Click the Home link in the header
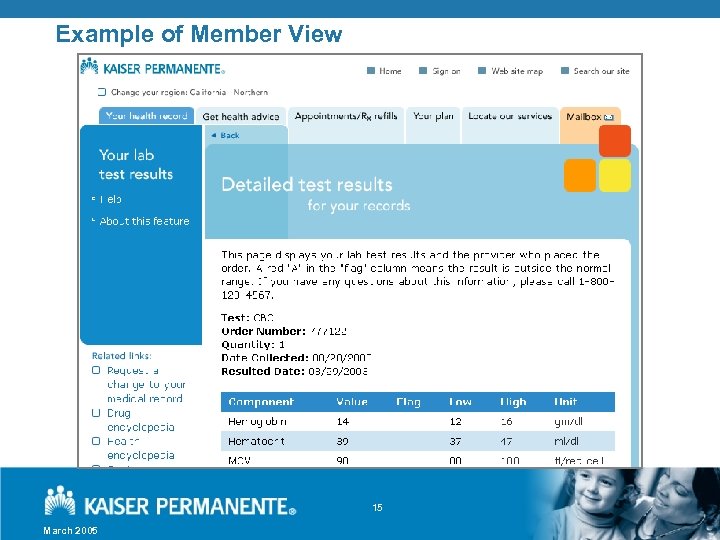 click(x=390, y=71)
